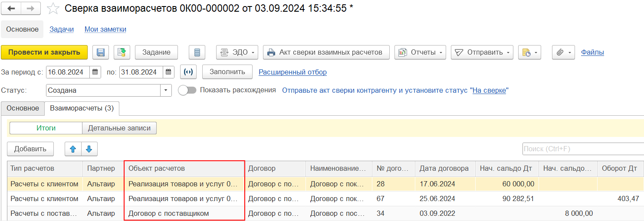644x221 pixels.
Task: Open the ЭДО dropdown menu
Action: click(x=237, y=52)
